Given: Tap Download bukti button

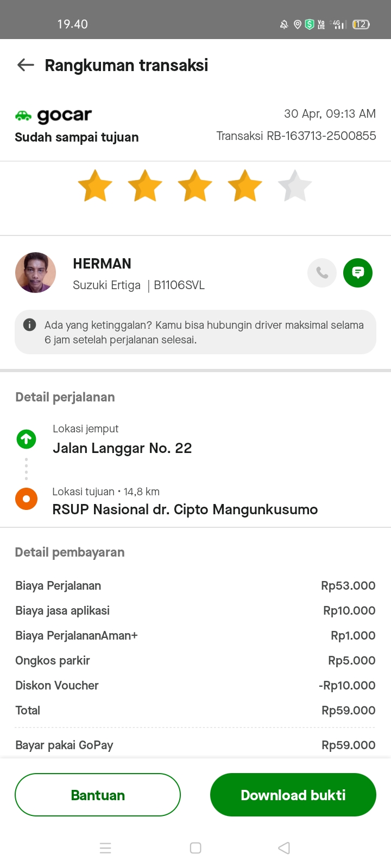Looking at the screenshot, I should [x=293, y=795].
